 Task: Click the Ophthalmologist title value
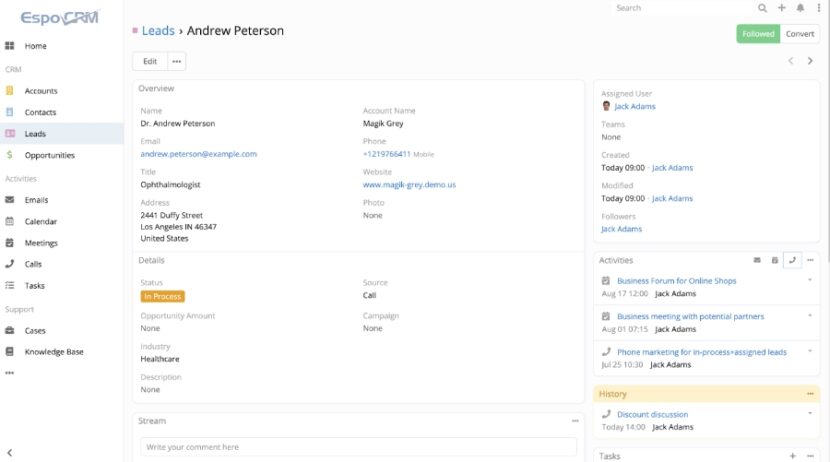(170, 185)
